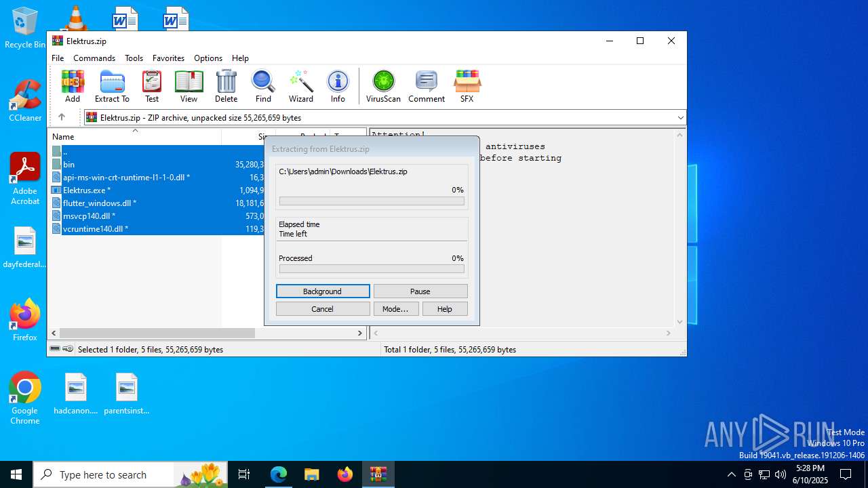
Task: Open the Options menu
Action: pos(208,58)
